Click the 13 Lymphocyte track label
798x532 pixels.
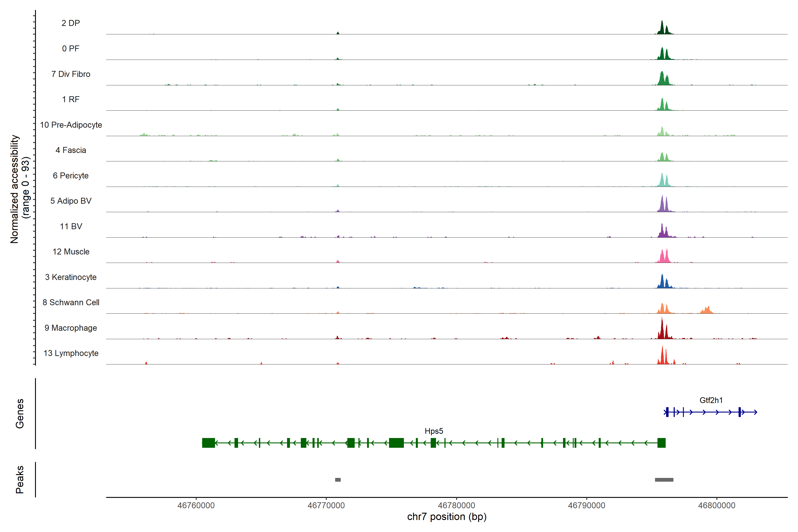tap(70, 353)
